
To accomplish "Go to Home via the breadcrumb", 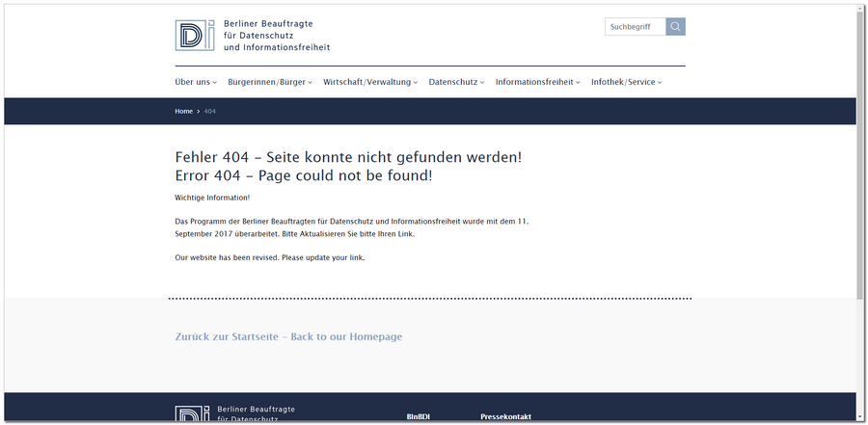I will [183, 112].
